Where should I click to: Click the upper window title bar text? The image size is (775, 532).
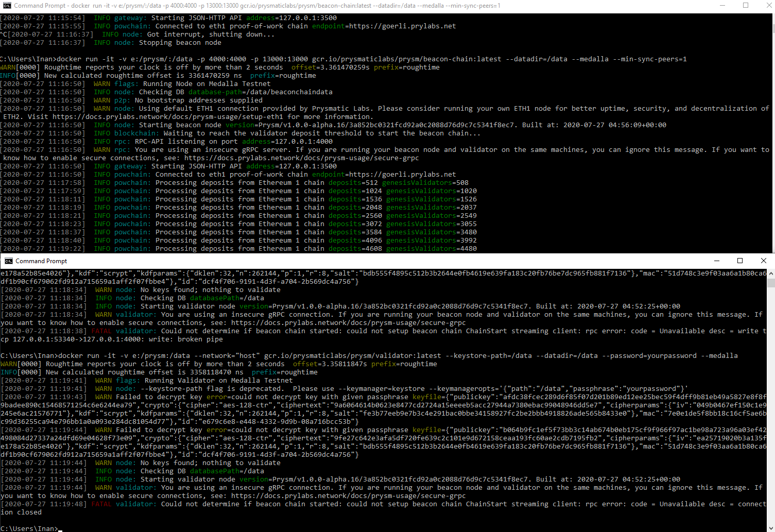tap(257, 5)
